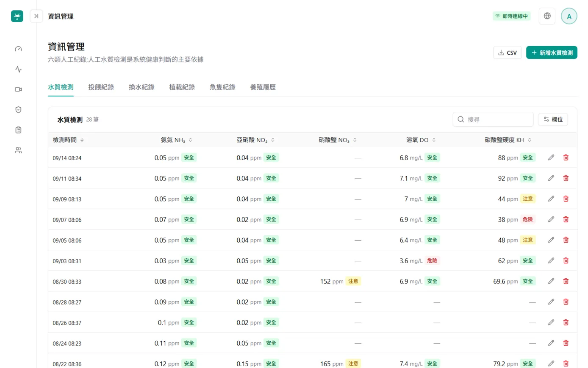Delete the 08/30 08:33 record
The width and height of the screenshot is (588, 368).
(x=566, y=281)
